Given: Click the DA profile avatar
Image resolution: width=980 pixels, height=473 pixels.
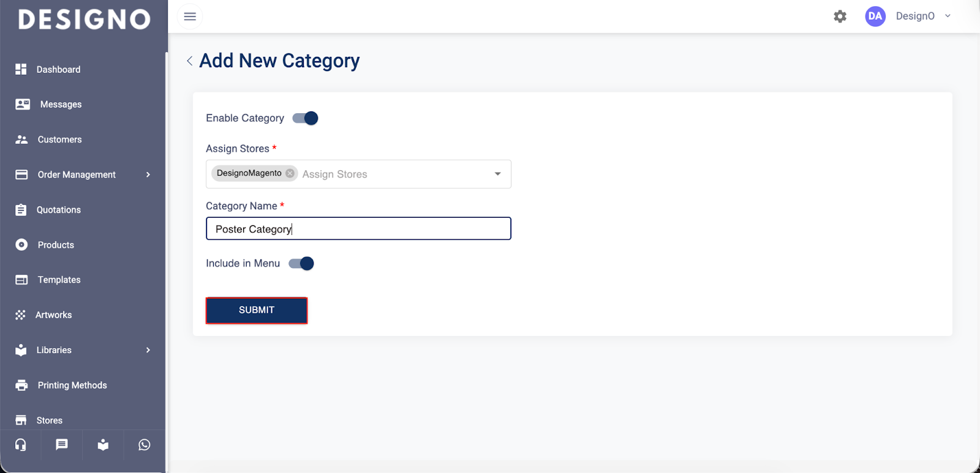Looking at the screenshot, I should tap(875, 17).
